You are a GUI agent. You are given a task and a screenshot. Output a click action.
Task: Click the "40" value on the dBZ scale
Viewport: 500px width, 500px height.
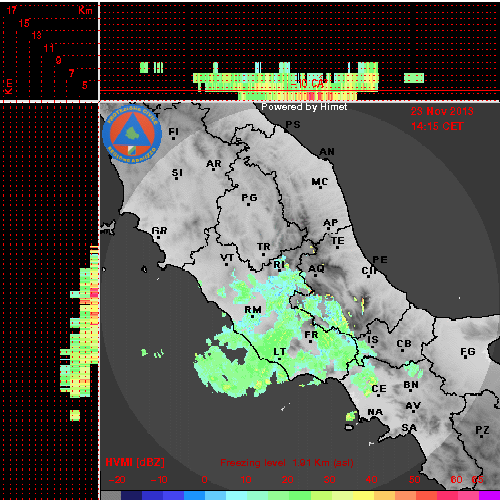[x=371, y=480]
